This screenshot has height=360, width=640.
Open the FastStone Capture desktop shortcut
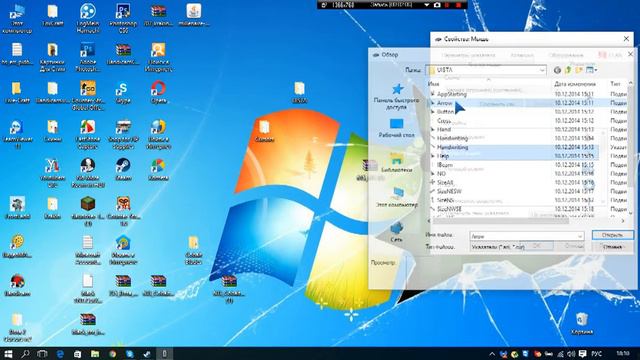point(88,135)
